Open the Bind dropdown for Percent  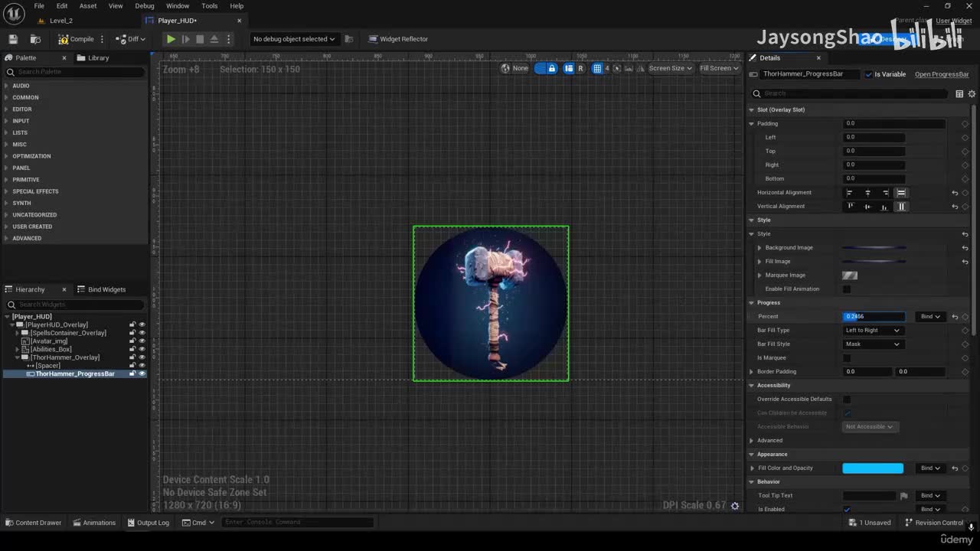(930, 317)
